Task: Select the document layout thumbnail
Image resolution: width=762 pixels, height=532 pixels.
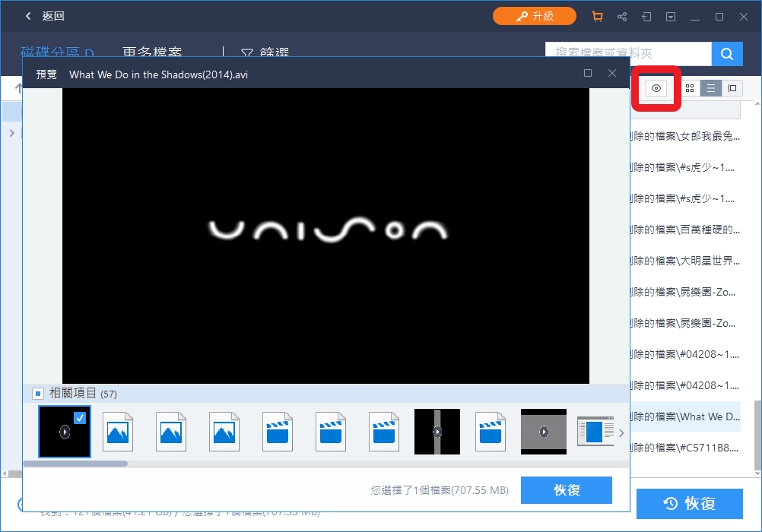Action: point(595,432)
